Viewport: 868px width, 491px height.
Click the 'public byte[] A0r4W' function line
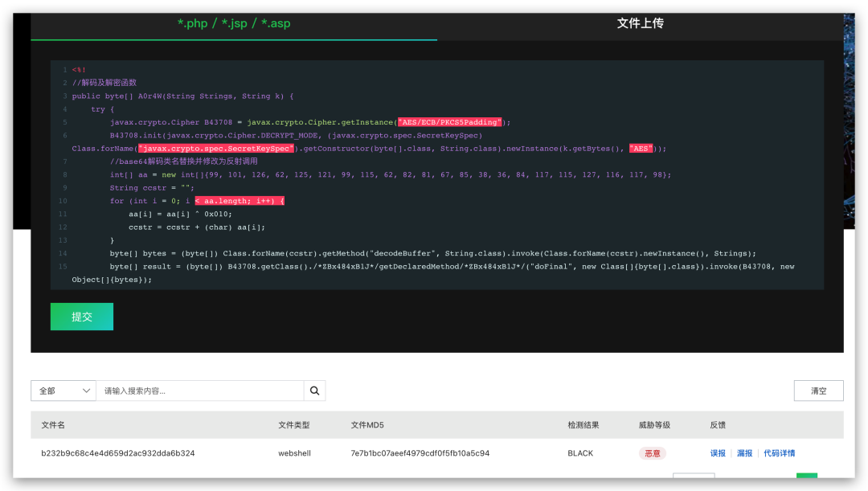tap(182, 96)
